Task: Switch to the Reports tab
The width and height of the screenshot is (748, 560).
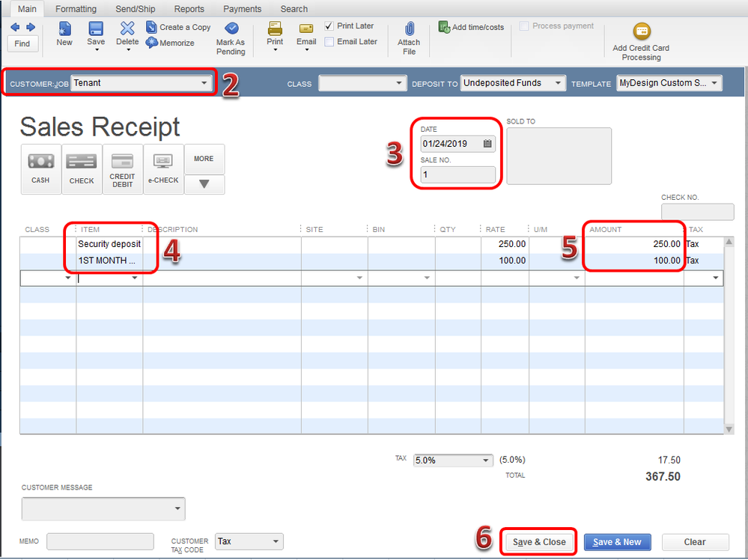Action: tap(189, 9)
